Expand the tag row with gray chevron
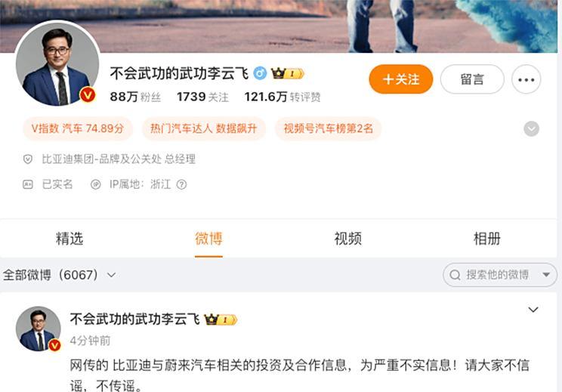Viewport: 562px width, 392px height. (x=531, y=128)
